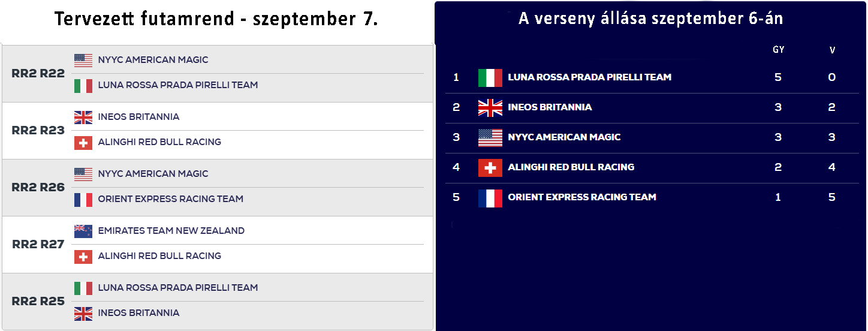Image resolution: width=868 pixels, height=331 pixels.
Task: Click the RR2 R22 race label
Action: click(38, 74)
